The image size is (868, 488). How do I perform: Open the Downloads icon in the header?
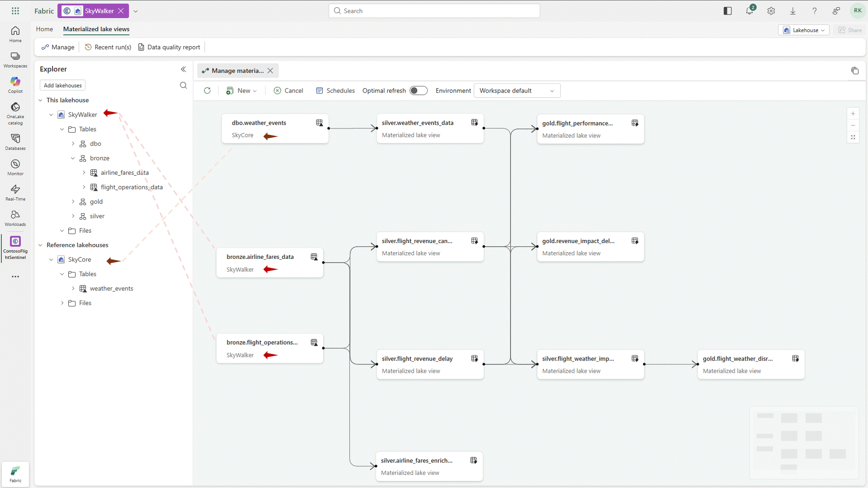[x=793, y=10]
